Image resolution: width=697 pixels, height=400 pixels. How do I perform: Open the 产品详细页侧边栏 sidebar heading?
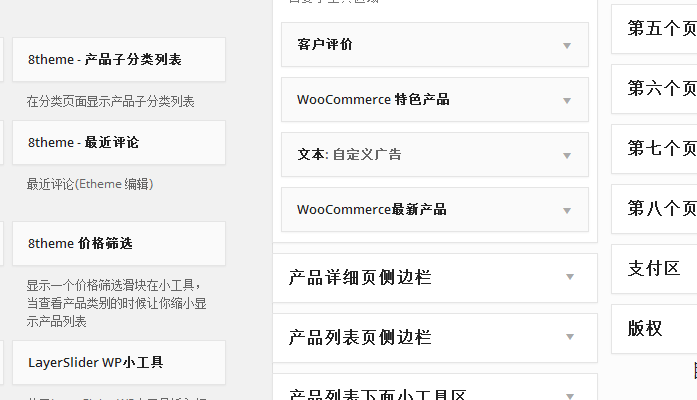360,277
